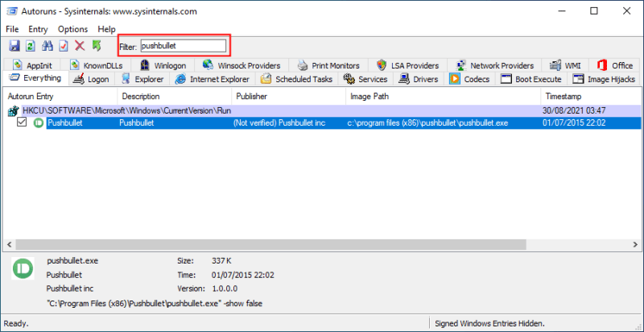
Task: Switch to the Image Hijacks tab
Action: [604, 79]
